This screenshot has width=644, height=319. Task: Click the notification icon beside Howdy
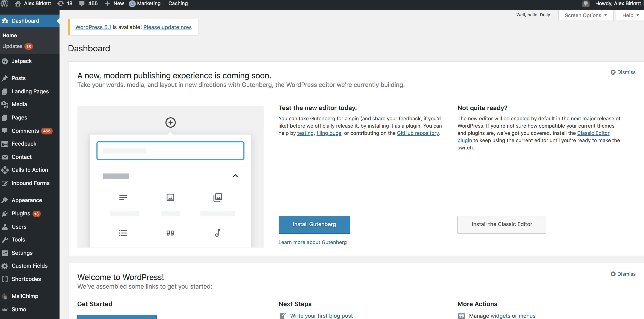586,3
